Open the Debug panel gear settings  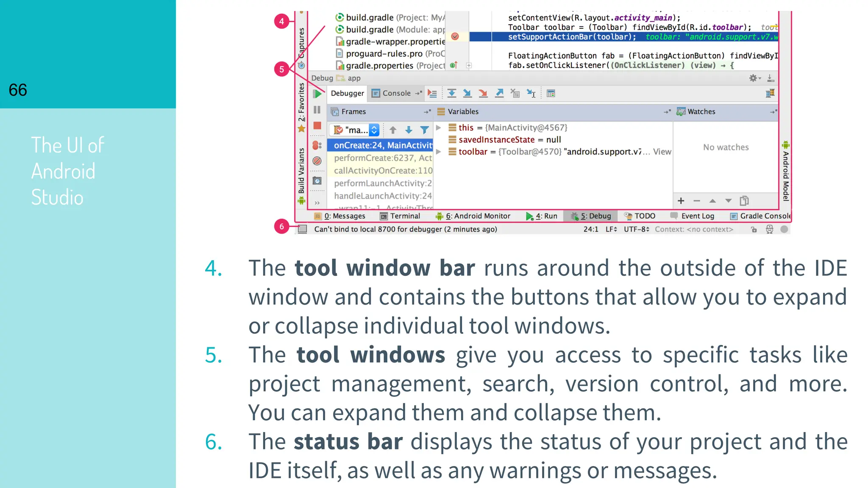pyautogui.click(x=755, y=78)
